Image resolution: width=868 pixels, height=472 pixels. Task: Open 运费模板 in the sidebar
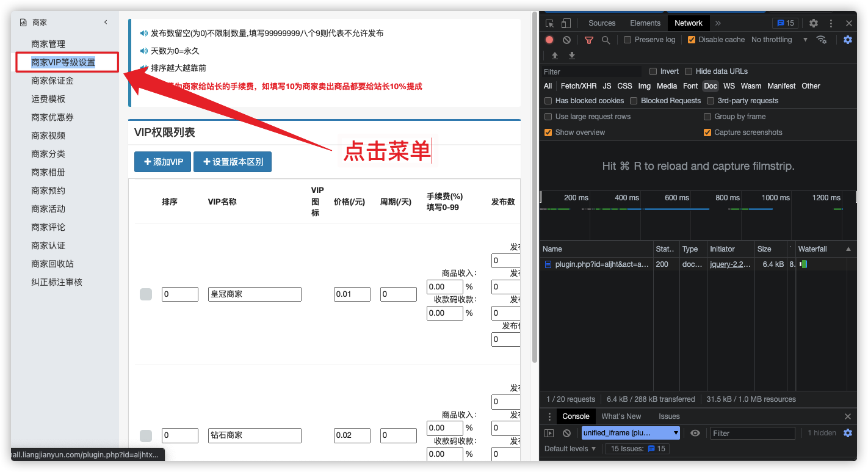point(48,99)
